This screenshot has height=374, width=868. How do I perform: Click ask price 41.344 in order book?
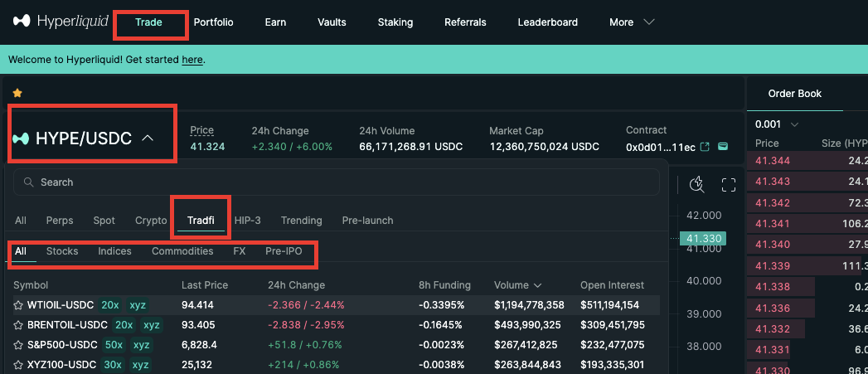coord(773,161)
